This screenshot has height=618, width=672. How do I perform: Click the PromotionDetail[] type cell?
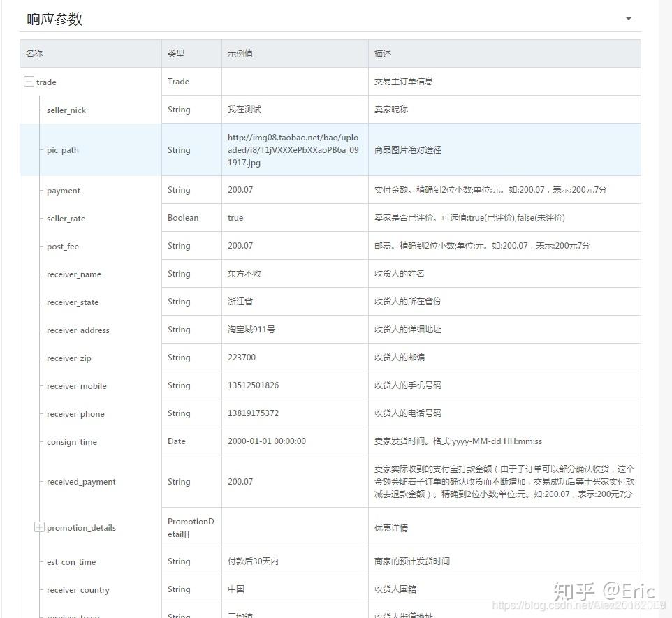point(191,528)
